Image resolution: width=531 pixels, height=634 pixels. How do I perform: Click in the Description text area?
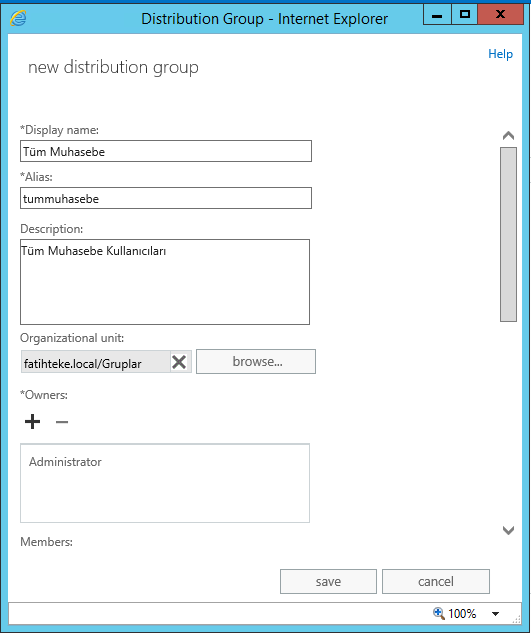pyautogui.click(x=165, y=282)
